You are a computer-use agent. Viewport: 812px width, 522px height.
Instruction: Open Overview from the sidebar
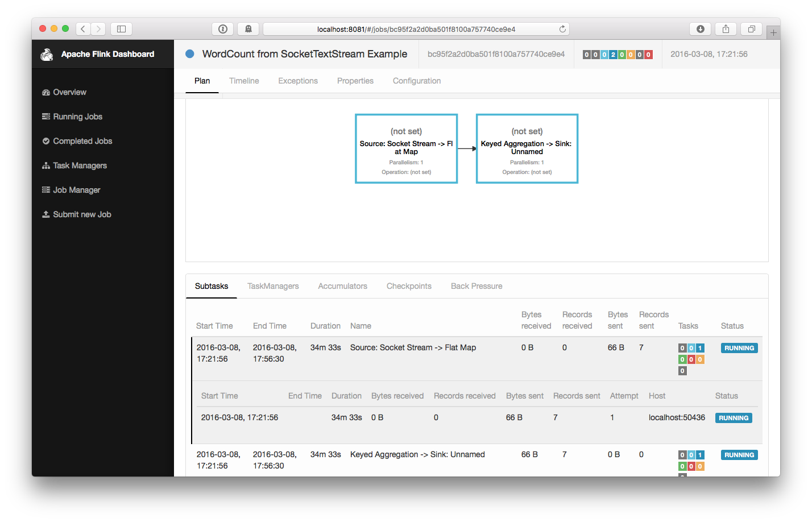(69, 92)
